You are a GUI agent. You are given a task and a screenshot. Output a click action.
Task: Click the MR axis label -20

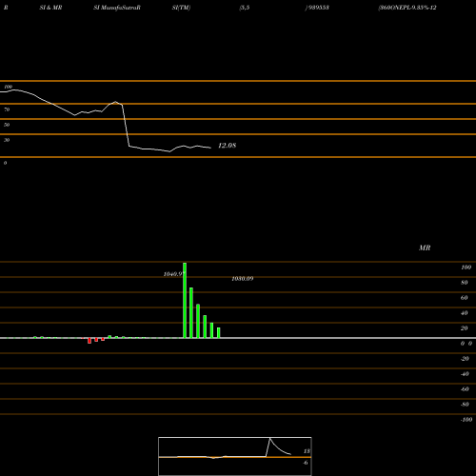click(x=465, y=359)
